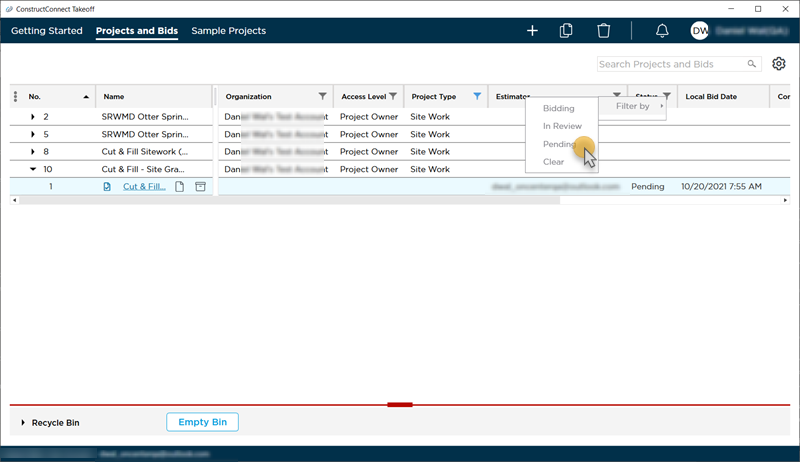The height and width of the screenshot is (462, 800).
Task: Expand project number 2 row
Action: [x=33, y=117]
